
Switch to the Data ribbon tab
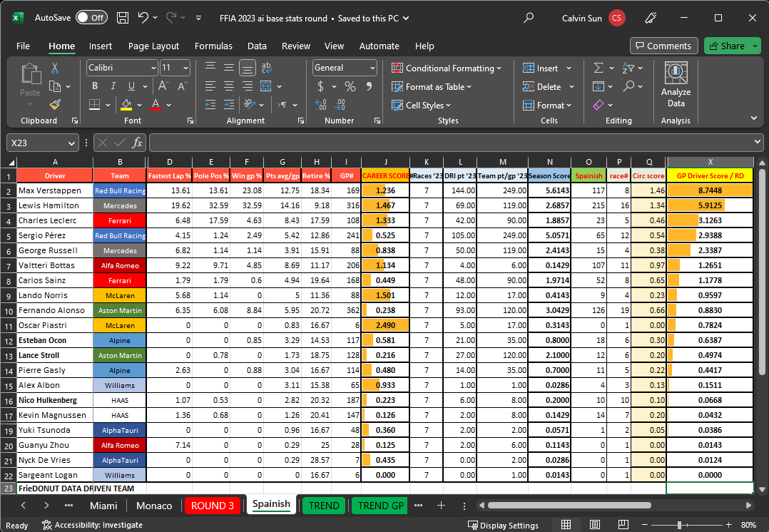click(x=257, y=46)
